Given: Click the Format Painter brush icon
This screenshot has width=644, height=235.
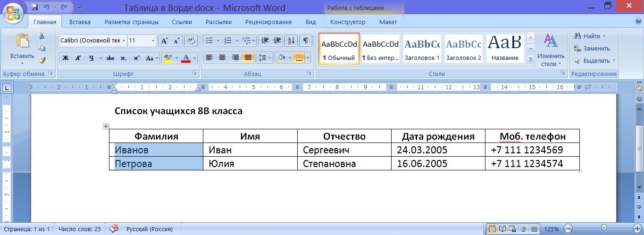Looking at the screenshot, I should click(x=42, y=60).
